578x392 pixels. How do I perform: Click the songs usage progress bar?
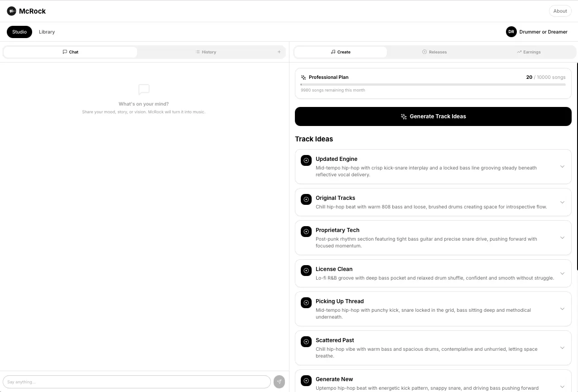[x=433, y=84]
